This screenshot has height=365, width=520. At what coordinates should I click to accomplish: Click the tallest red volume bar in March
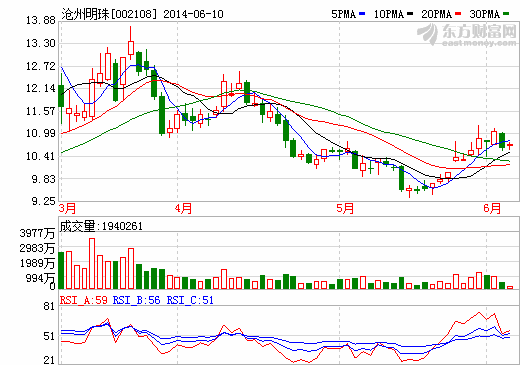tap(92, 263)
